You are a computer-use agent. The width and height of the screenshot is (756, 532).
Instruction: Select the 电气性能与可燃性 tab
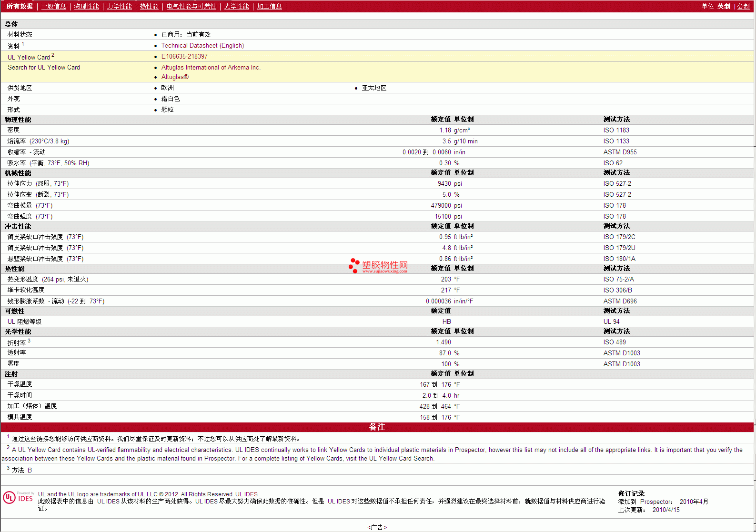[x=191, y=7]
